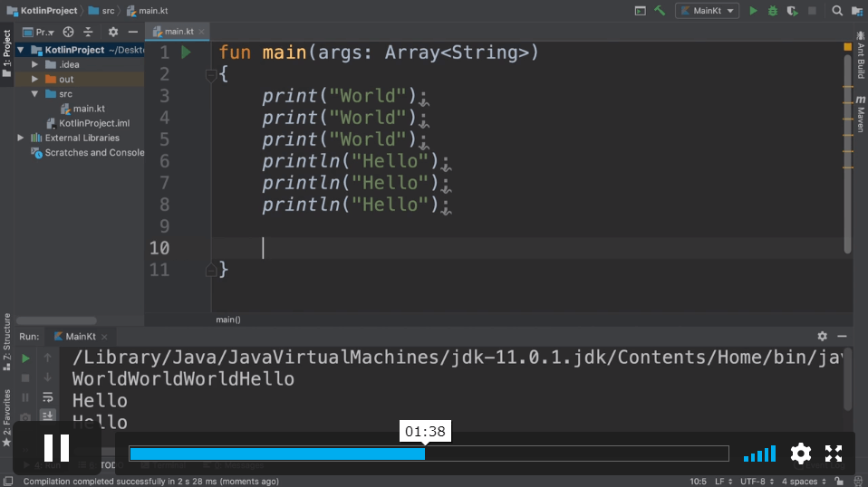Click the Project panel settings gear

pyautogui.click(x=113, y=32)
